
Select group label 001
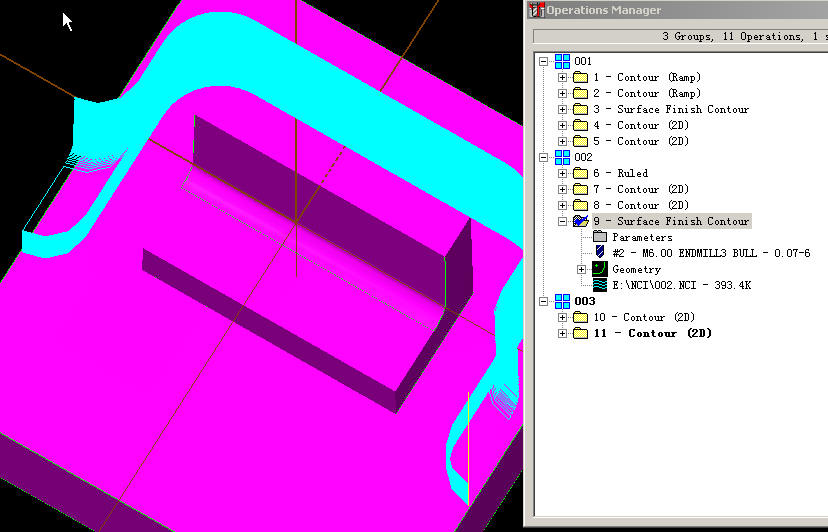click(583, 61)
